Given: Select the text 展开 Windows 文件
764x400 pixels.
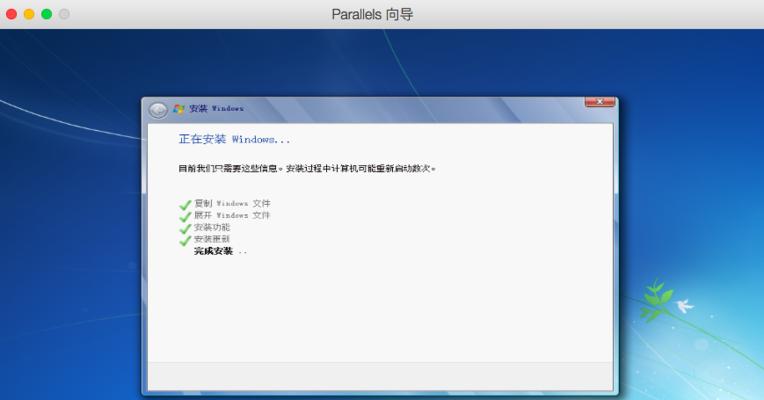Looking at the screenshot, I should pyautogui.click(x=232, y=215).
